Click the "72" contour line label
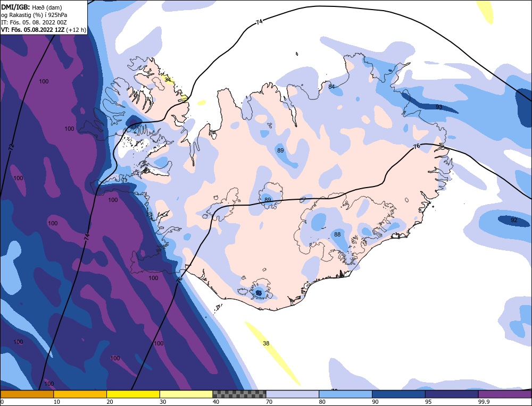 click(x=12, y=147)
